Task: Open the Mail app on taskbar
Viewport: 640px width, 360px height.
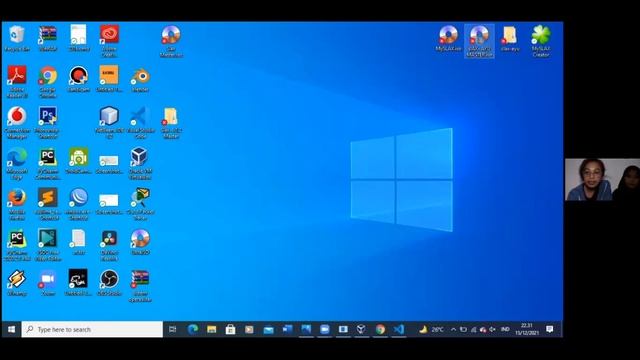Action: (268, 329)
